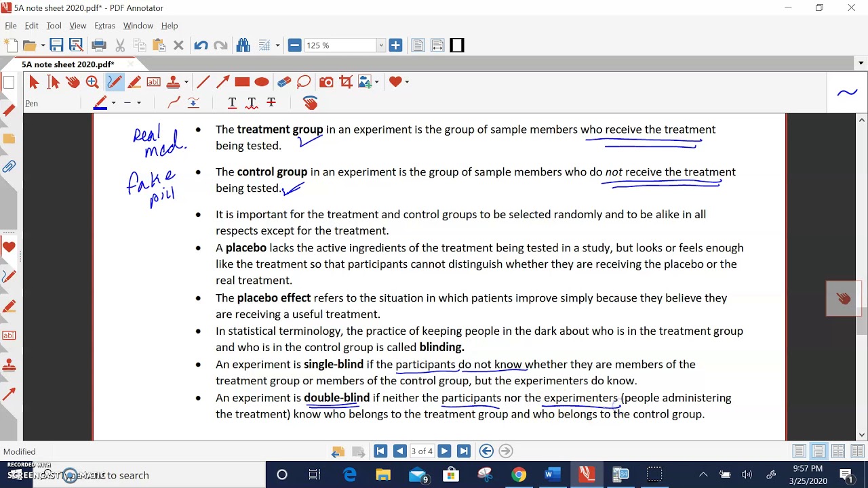Switch to two pages continuous layout
The width and height of the screenshot is (868, 488).
pyautogui.click(x=857, y=451)
